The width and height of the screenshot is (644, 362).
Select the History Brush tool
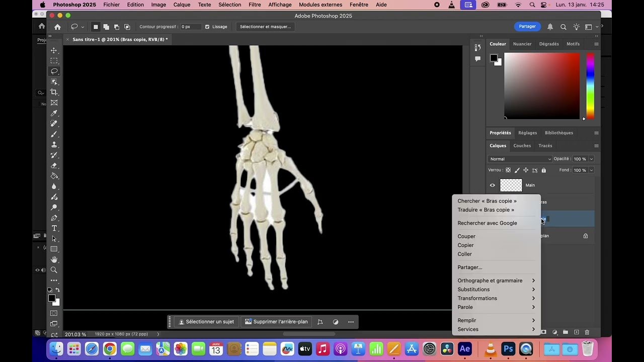tap(54, 155)
